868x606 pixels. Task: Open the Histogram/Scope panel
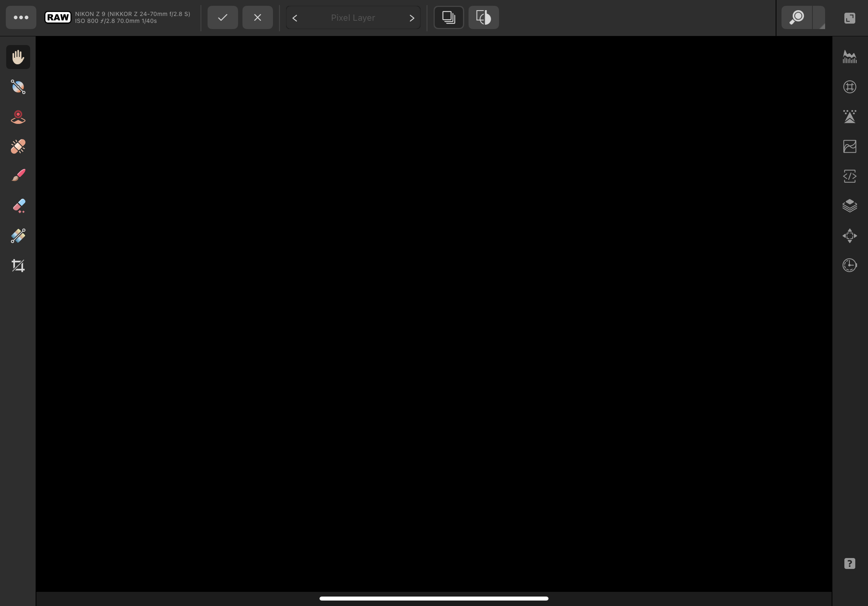[x=849, y=57]
